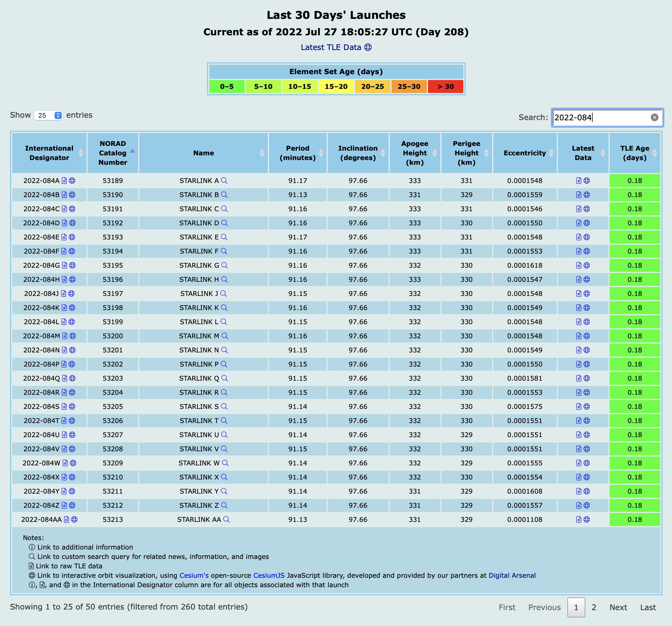The height and width of the screenshot is (626, 672).
Task: Open TLE document icon beside 2022-084G
Action: 65,265
